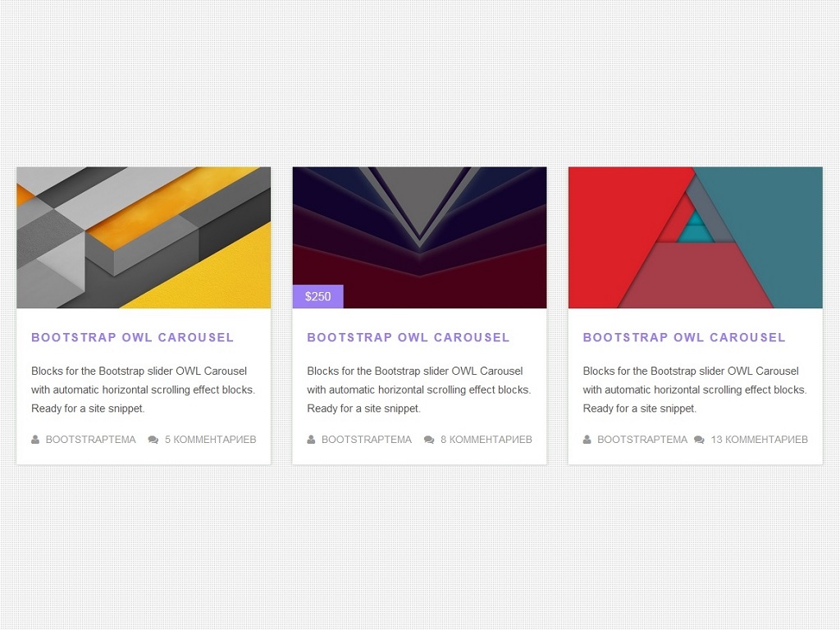Open the 13 КОММЕНТАРИЕВ comments link
This screenshot has width=840, height=630.
click(x=759, y=440)
